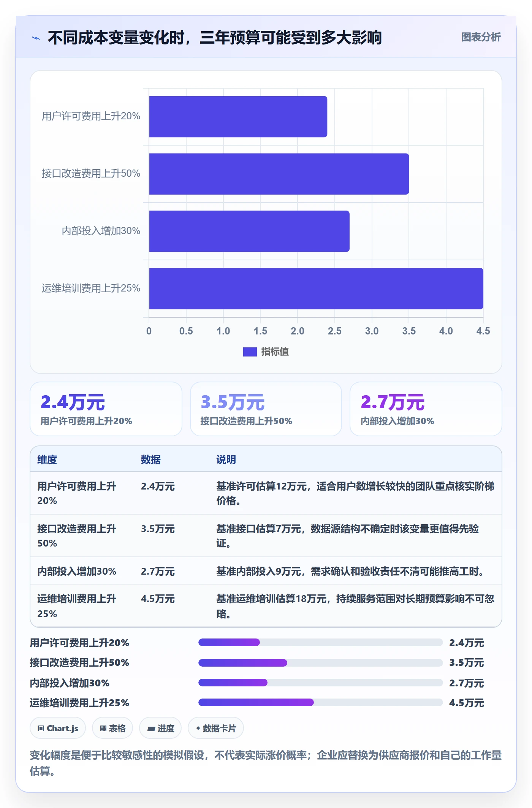Select the 进度 tag chip

click(160, 728)
